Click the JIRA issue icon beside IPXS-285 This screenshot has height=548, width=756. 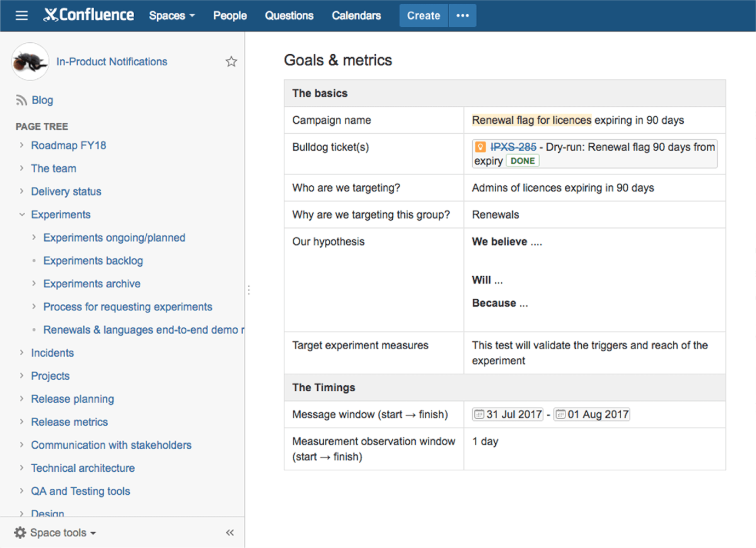tap(480, 147)
